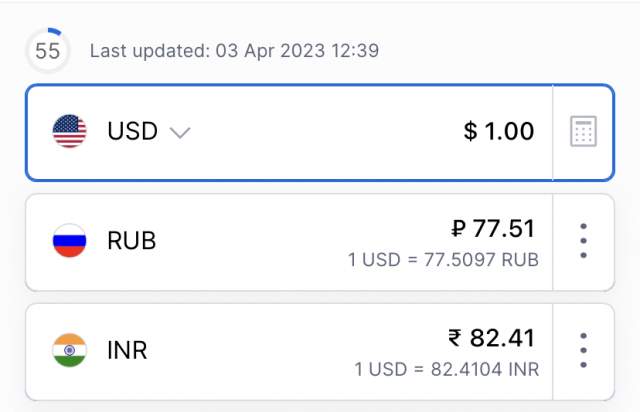Edit the 1.00 USD amount field
The width and height of the screenshot is (640, 412).
(x=509, y=131)
